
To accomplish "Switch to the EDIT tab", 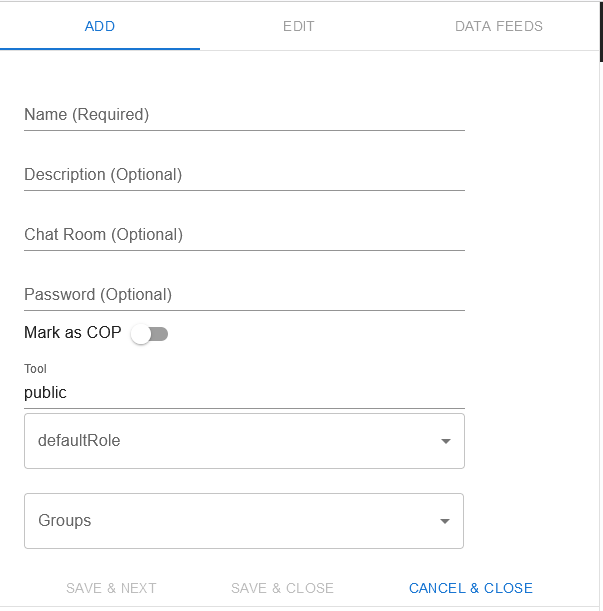I will tap(298, 26).
